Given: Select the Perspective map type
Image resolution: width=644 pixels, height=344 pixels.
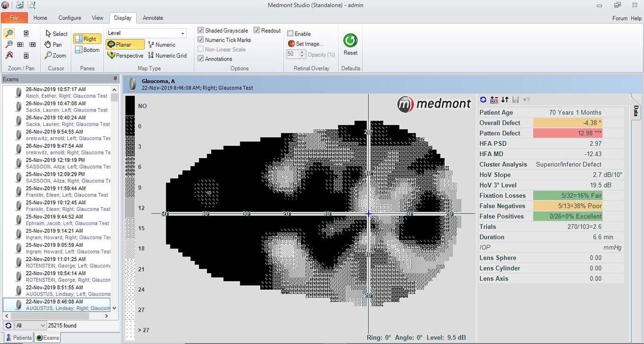Looking at the screenshot, I should (125, 55).
